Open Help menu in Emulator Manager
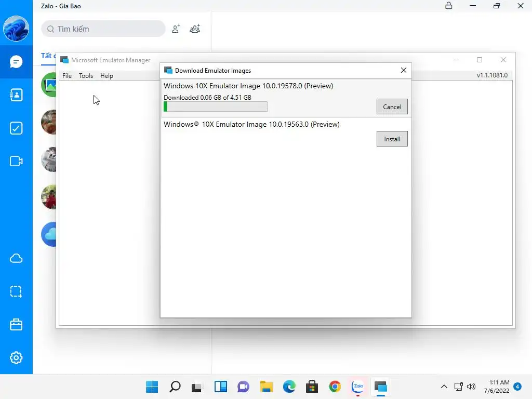Viewport: 532px width, 399px height. pyautogui.click(x=107, y=76)
